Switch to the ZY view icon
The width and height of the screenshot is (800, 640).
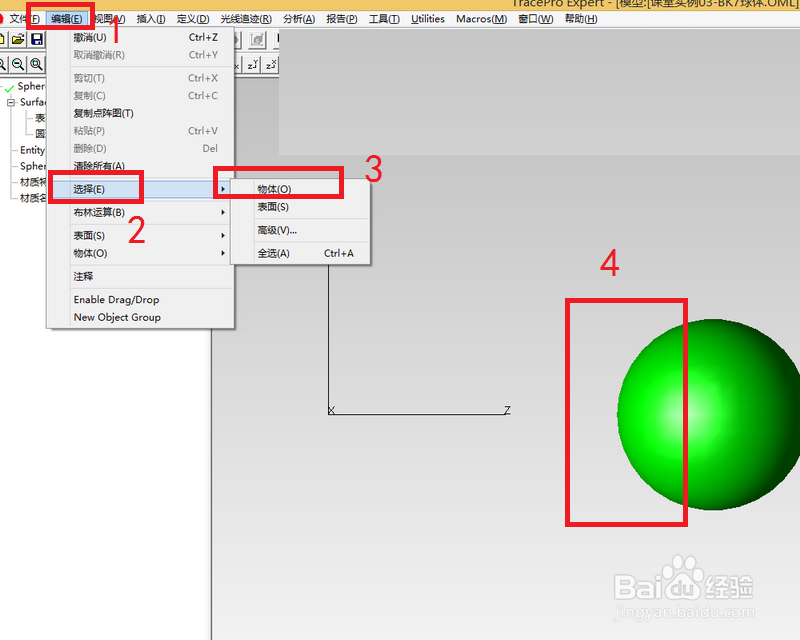253,65
